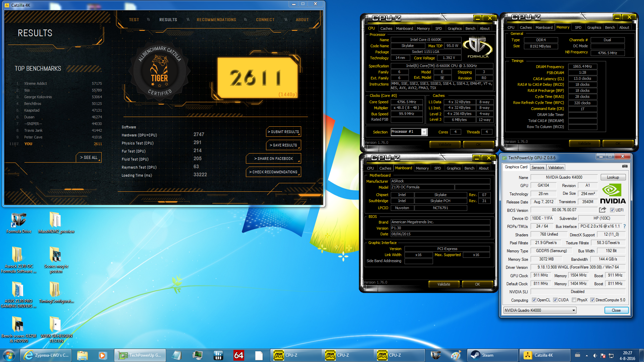The width and height of the screenshot is (644, 362).
Task: Open the Paint palette taskbar icon
Action: [455, 355]
